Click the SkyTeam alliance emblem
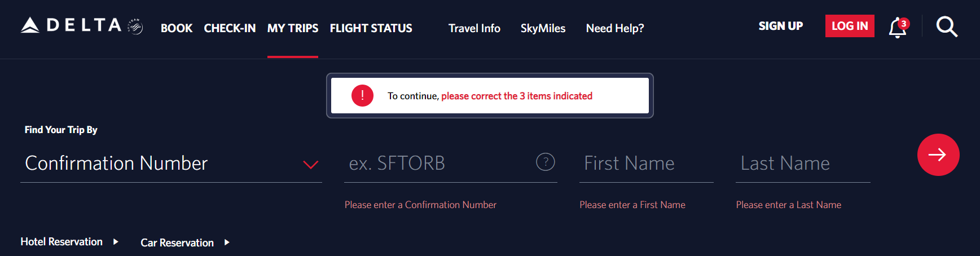Viewport: 980px width, 256px height. [x=135, y=27]
